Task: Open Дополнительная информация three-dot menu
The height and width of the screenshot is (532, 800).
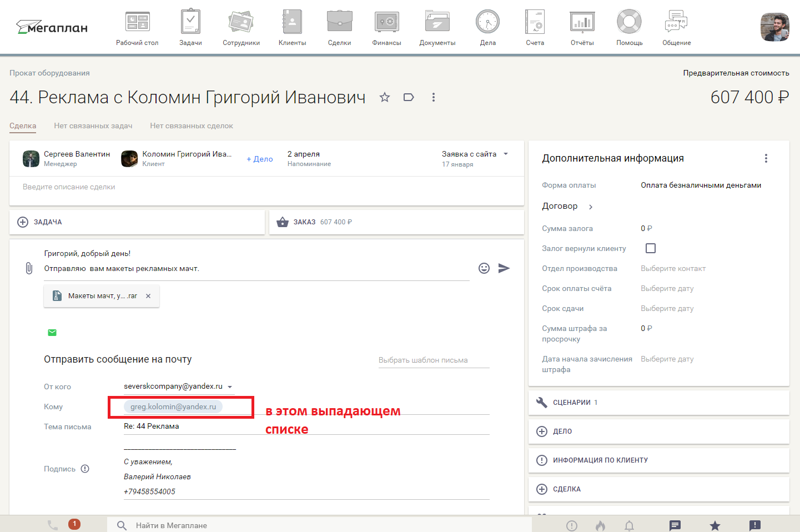Action: point(766,158)
